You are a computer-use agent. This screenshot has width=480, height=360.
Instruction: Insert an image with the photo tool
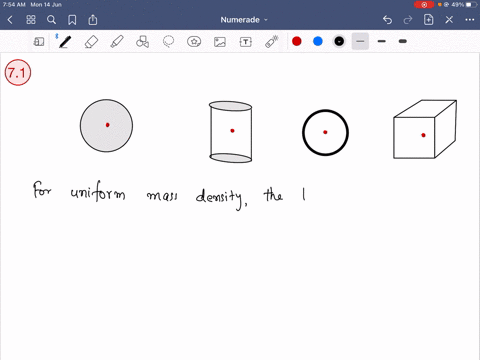tap(220, 42)
